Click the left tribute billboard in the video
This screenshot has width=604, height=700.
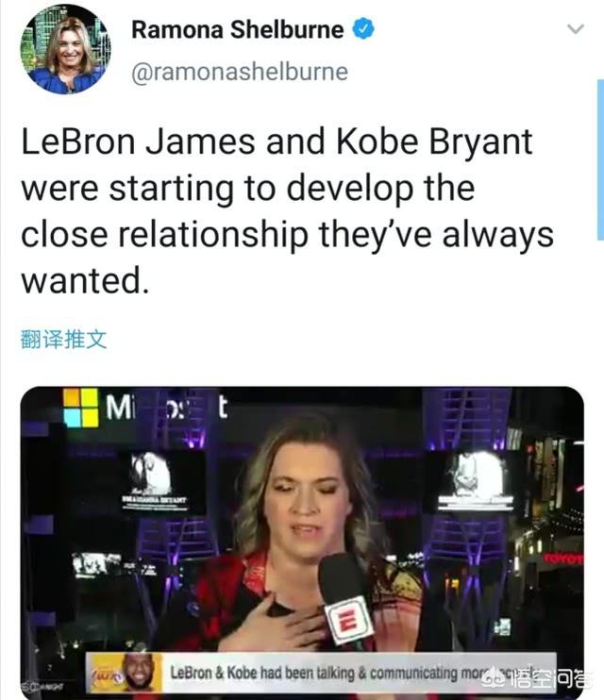pos(156,480)
